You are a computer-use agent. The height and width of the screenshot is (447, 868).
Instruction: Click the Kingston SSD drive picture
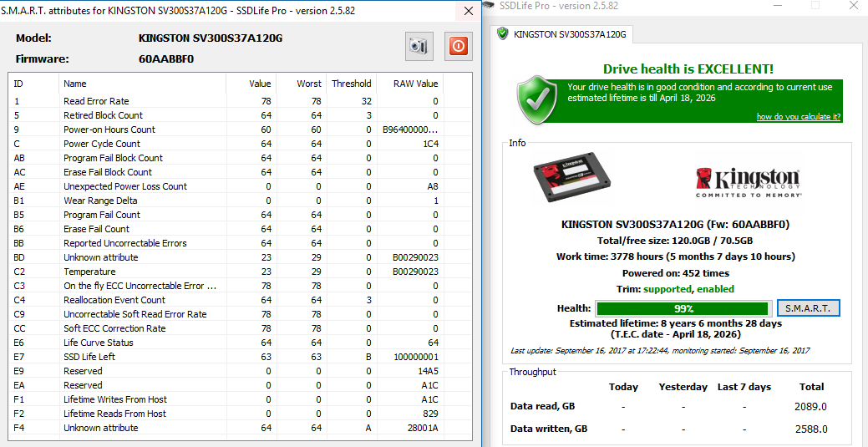(573, 178)
